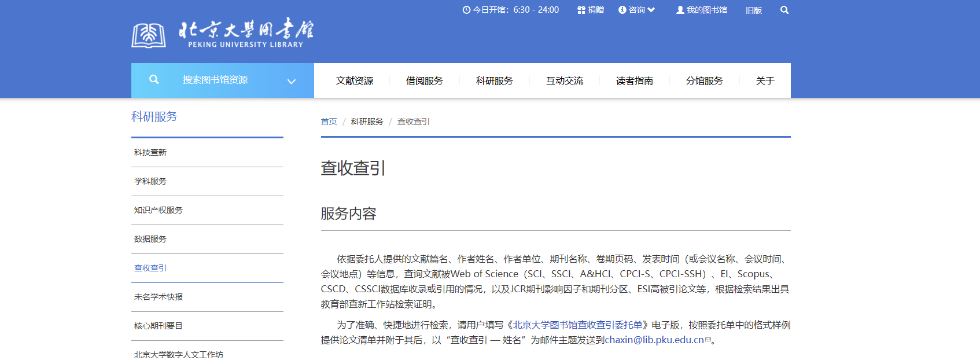The width and height of the screenshot is (980, 364).
Task: Select 知识产权服务 in sidebar
Action: click(207, 211)
